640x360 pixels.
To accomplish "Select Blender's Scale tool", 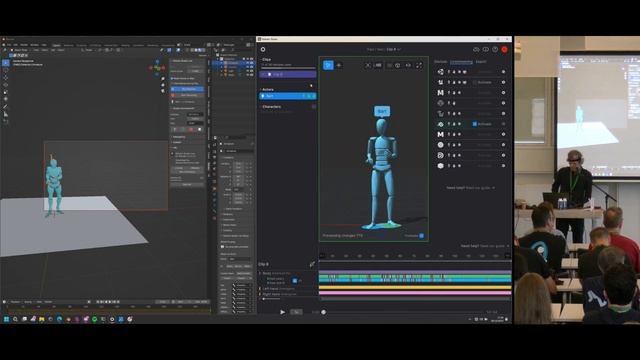I will (x=6, y=92).
